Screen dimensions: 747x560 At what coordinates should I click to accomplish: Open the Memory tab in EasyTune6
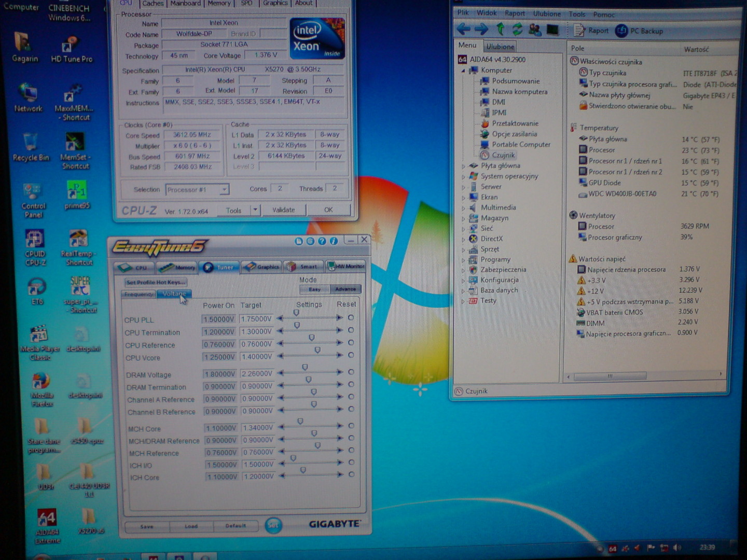coord(177,268)
